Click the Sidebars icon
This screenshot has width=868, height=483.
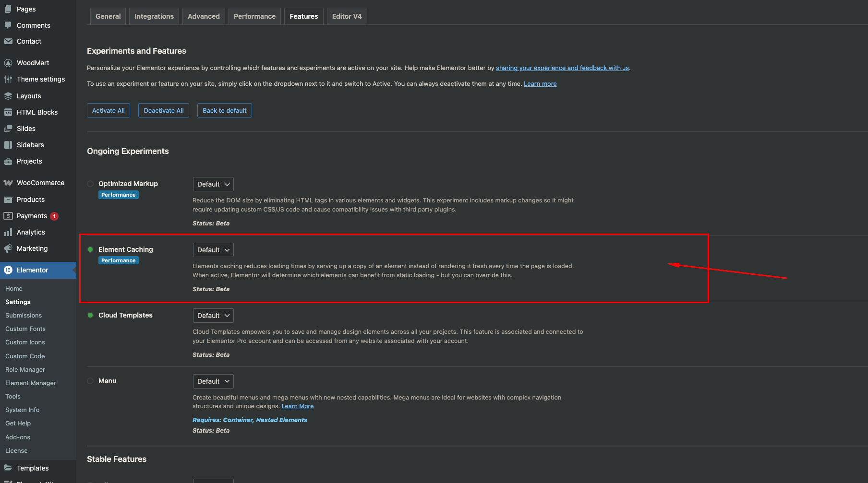point(8,145)
